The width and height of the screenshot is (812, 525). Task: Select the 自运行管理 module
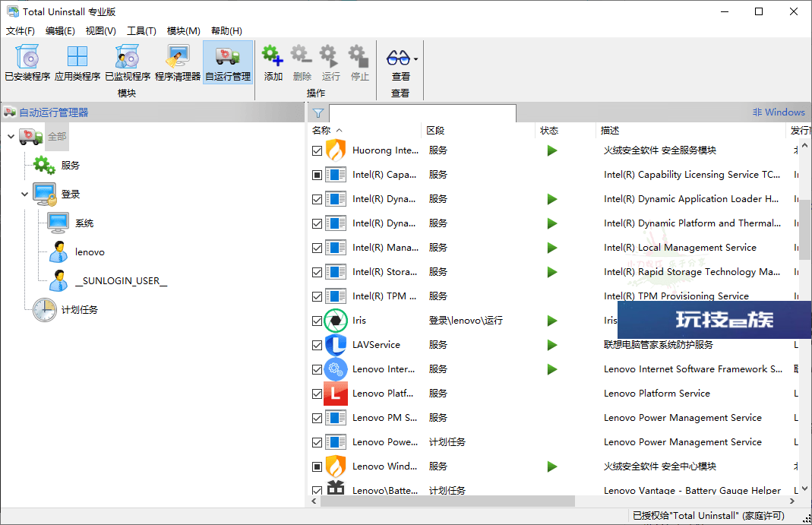[x=228, y=62]
